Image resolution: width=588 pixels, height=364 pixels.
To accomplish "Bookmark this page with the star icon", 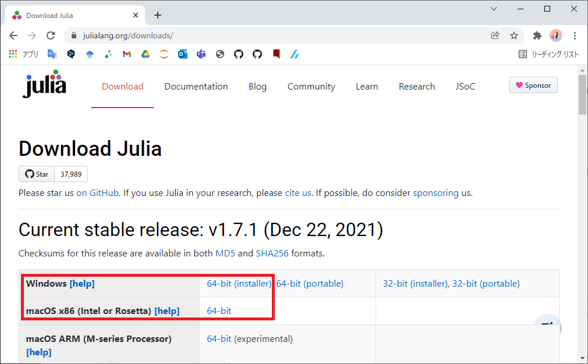I will pyautogui.click(x=513, y=35).
